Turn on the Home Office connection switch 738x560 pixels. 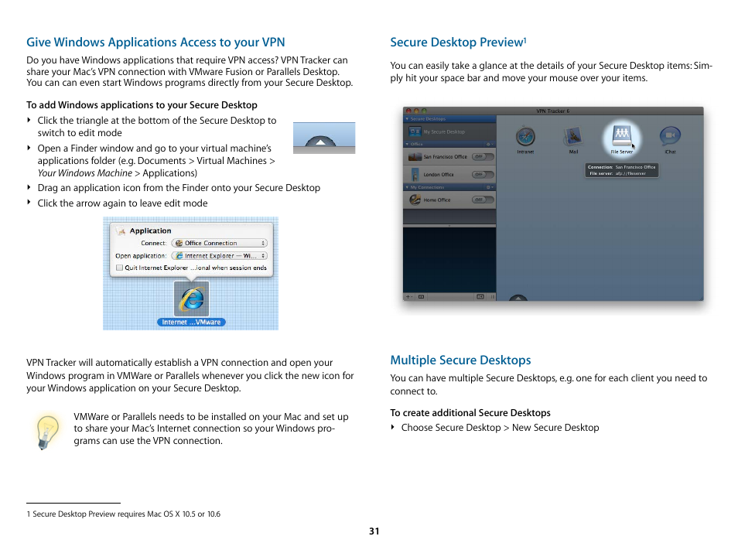pyautogui.click(x=483, y=200)
